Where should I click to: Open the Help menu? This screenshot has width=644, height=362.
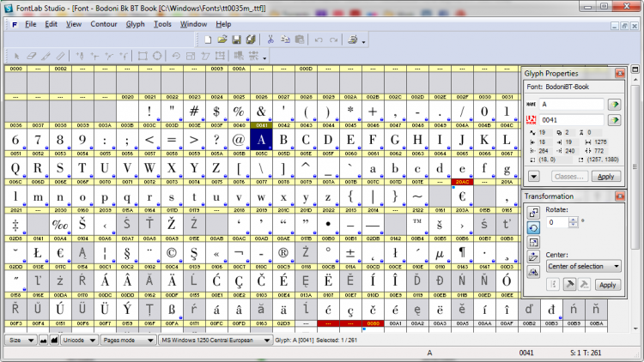point(223,24)
